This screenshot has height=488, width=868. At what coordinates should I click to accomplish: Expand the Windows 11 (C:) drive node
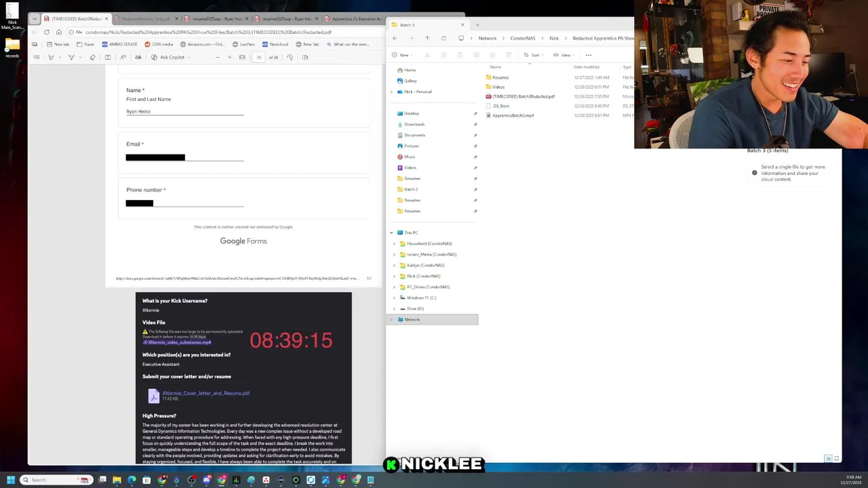(x=394, y=298)
